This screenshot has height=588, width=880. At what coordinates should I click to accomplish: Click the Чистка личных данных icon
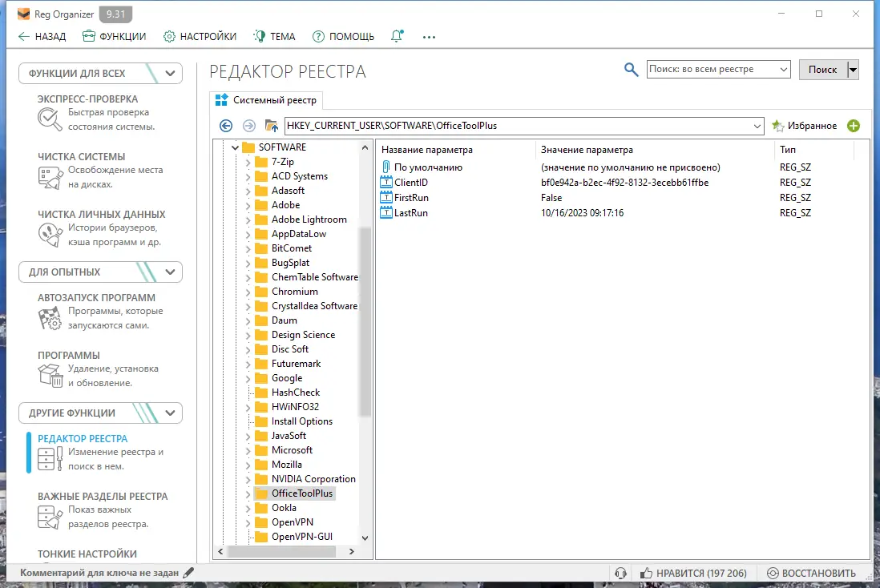(50, 235)
